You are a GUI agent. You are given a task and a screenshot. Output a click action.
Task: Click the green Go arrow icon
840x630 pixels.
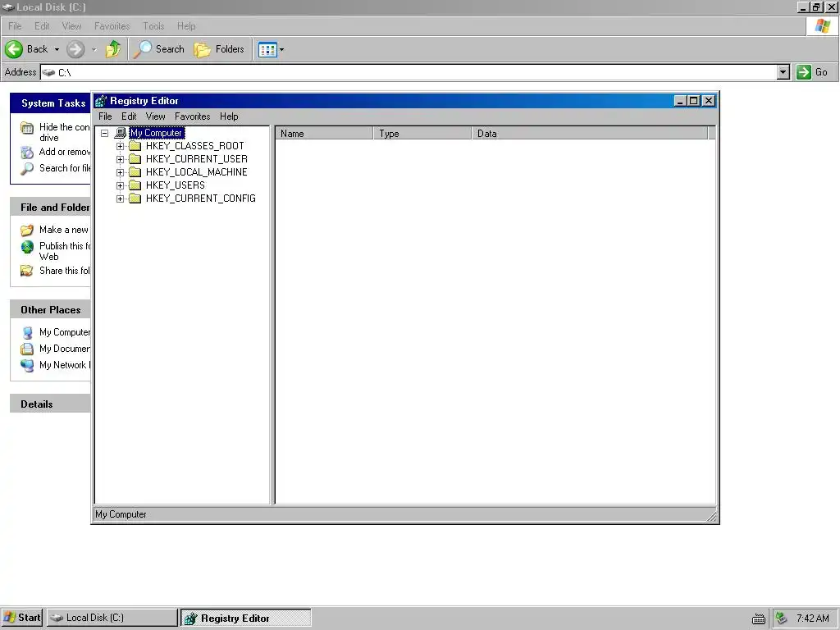pyautogui.click(x=804, y=72)
